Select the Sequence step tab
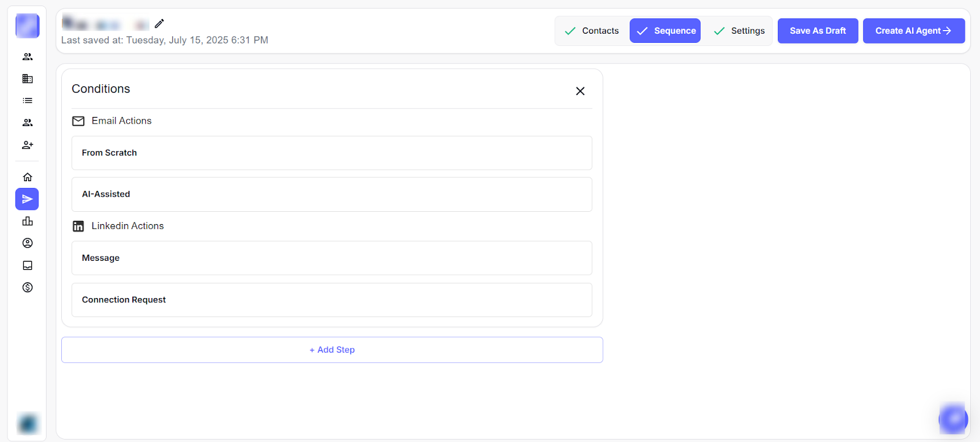The image size is (980, 442). coord(665,31)
